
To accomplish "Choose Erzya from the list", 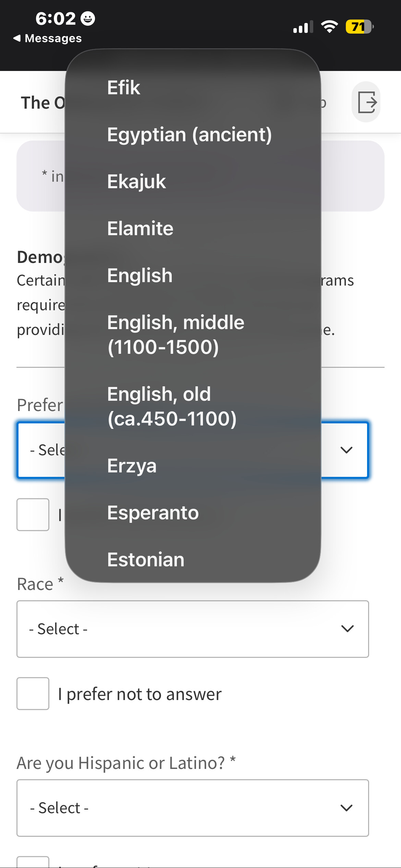I will pos(132,466).
